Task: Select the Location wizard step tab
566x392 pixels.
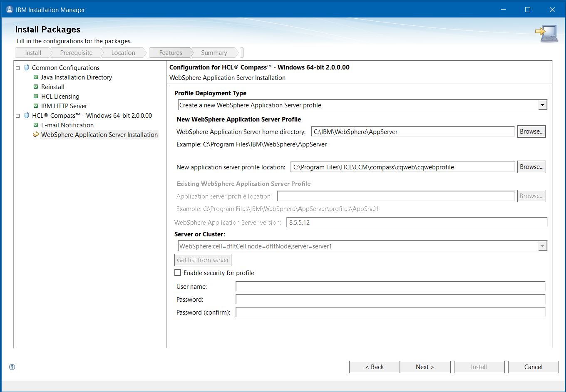Action: (123, 53)
